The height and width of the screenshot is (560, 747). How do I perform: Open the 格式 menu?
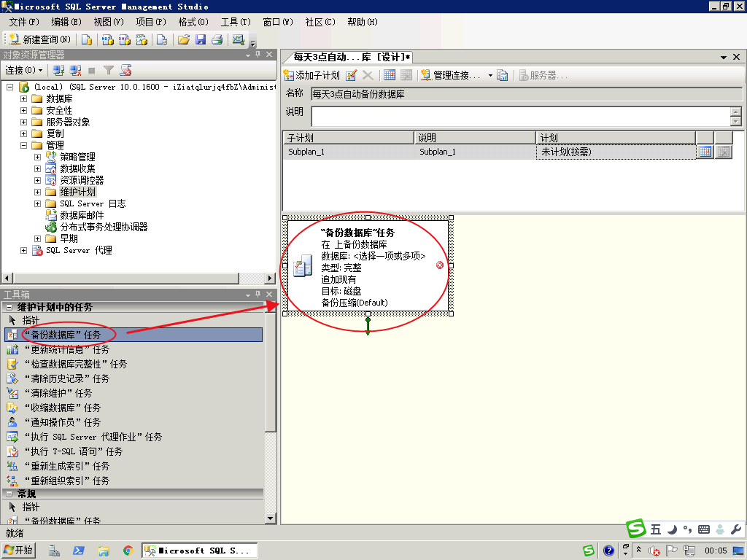pos(193,22)
